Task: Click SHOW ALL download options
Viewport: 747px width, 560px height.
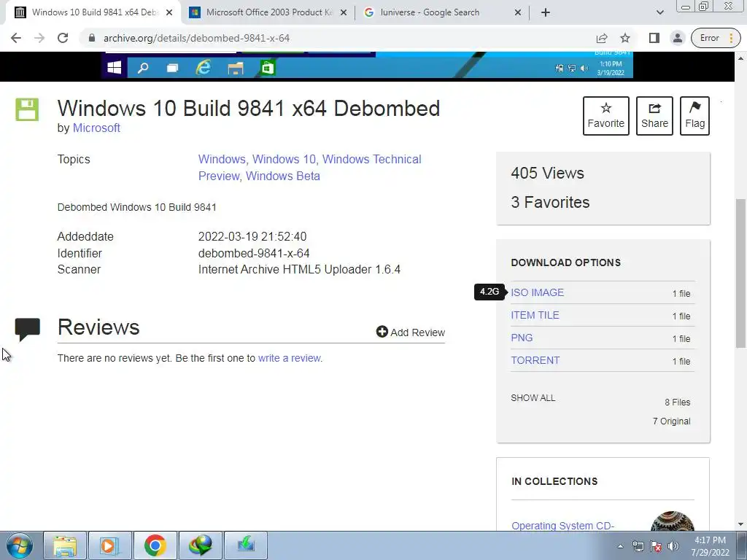Action: pyautogui.click(x=533, y=397)
